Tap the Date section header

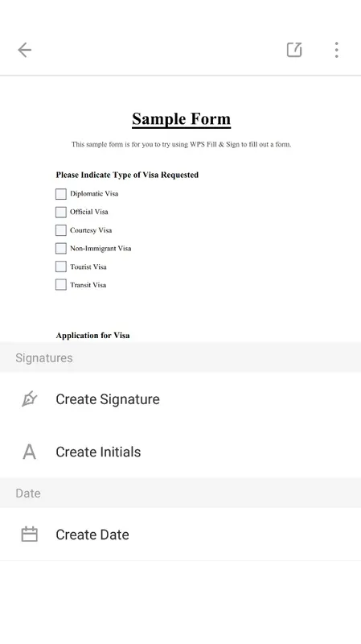(x=180, y=493)
